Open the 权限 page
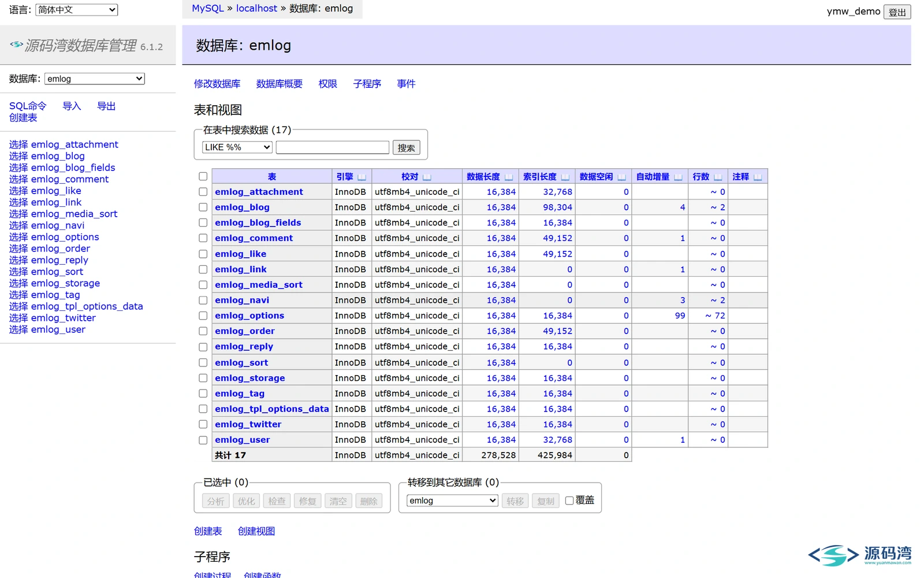 tap(328, 84)
